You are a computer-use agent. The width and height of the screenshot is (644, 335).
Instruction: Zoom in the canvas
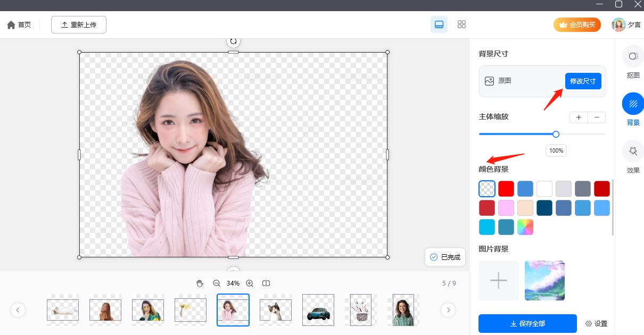point(249,283)
